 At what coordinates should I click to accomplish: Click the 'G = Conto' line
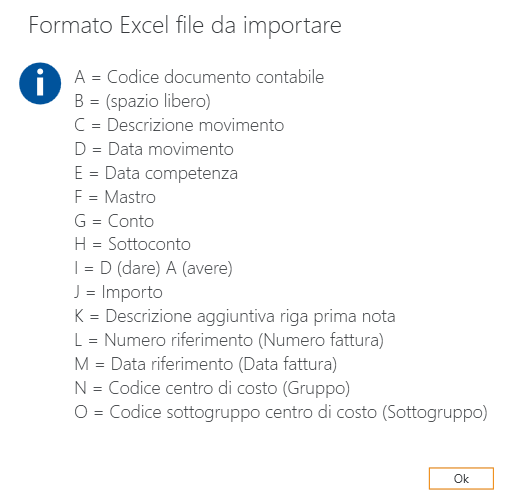point(114,221)
